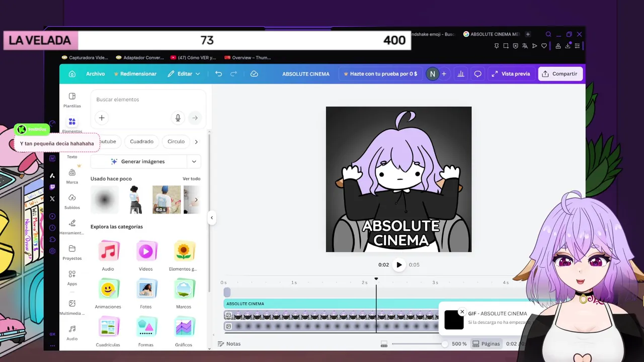The width and height of the screenshot is (644, 362).
Task: Switch to ABSOLUTE CINEMA ME... browser tab
Action: (x=491, y=34)
